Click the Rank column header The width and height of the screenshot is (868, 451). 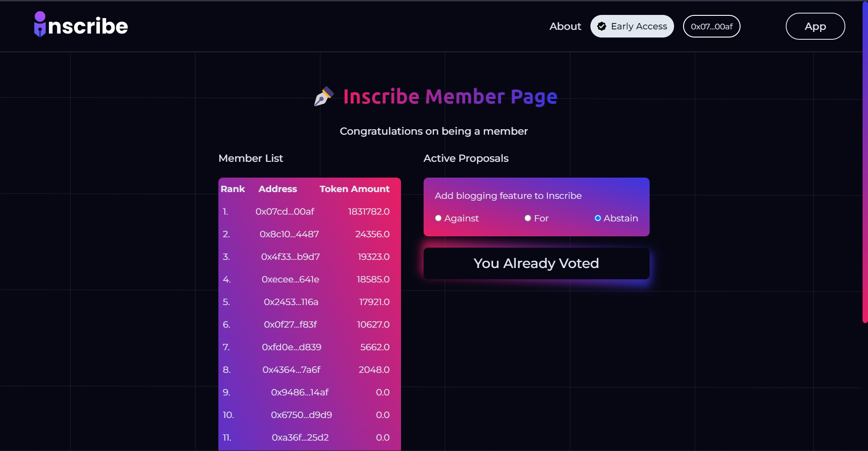coord(233,189)
